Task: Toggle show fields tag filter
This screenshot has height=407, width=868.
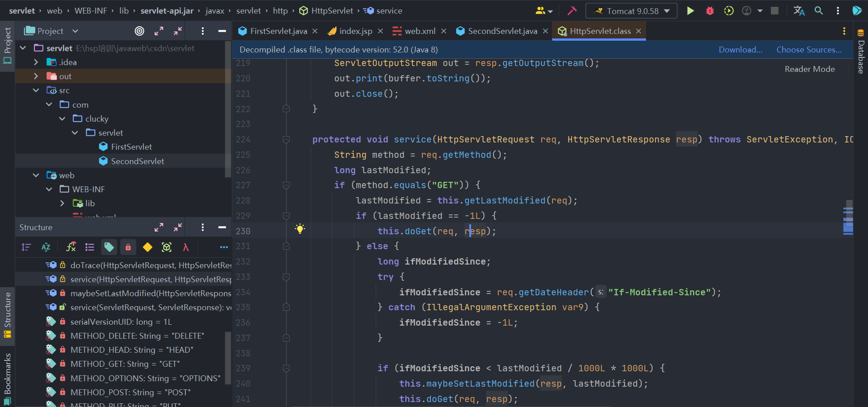Action: pos(109,247)
